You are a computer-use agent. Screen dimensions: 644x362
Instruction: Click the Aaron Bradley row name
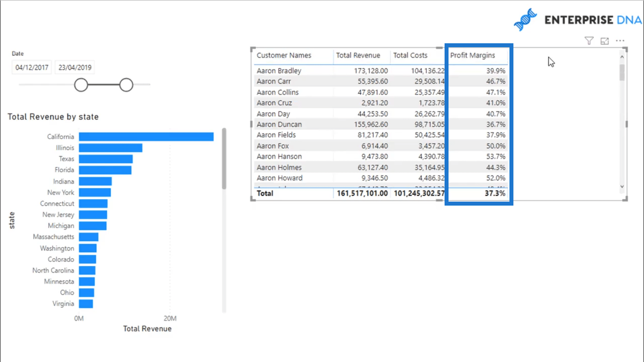click(279, 71)
